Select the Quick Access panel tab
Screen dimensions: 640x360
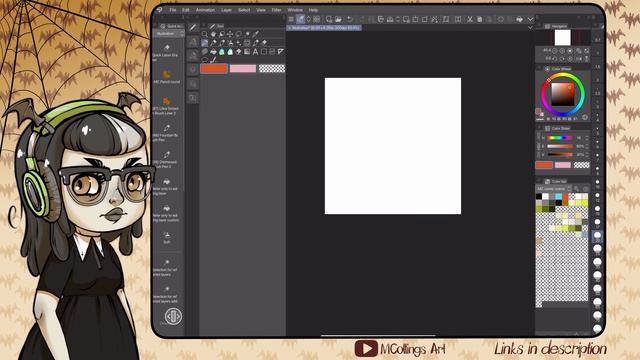point(171,26)
